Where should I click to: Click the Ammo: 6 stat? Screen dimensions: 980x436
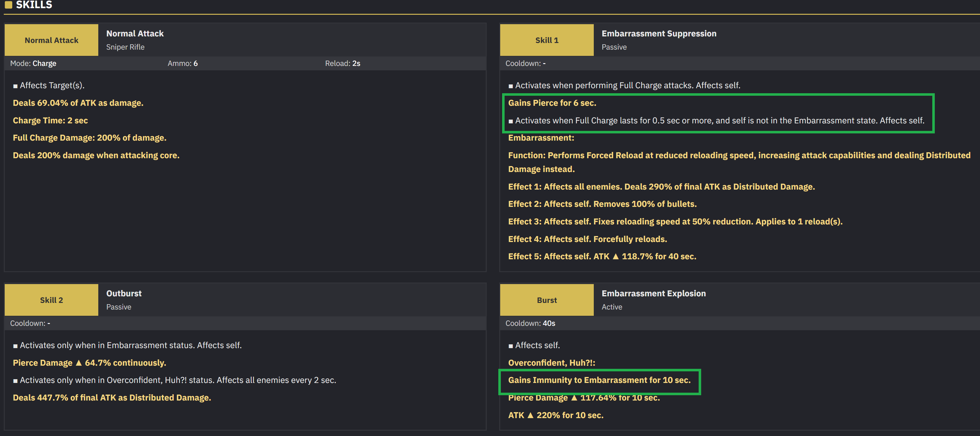183,63
